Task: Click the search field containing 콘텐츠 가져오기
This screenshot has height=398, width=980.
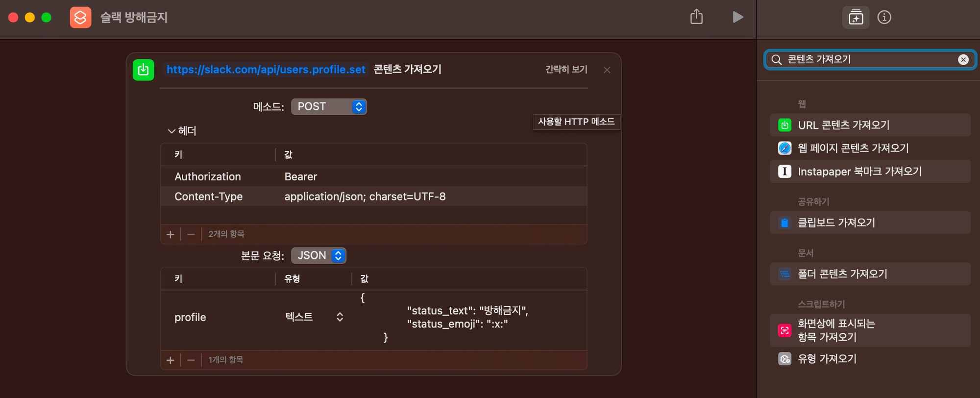Action: tap(870, 60)
